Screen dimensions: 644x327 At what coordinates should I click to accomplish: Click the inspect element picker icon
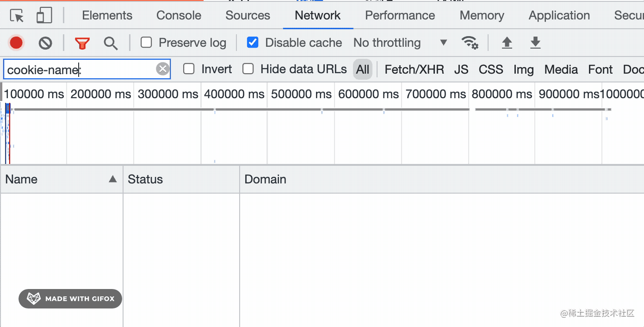coord(17,16)
